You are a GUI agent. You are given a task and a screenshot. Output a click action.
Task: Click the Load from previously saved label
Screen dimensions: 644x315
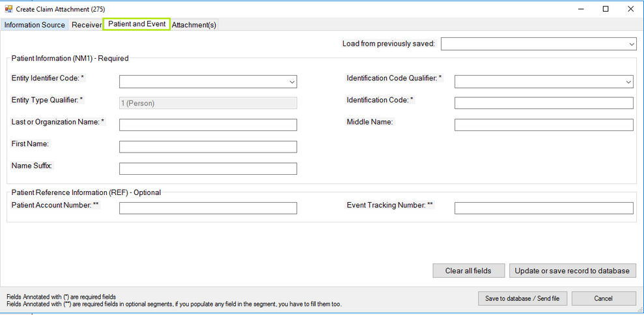(389, 44)
